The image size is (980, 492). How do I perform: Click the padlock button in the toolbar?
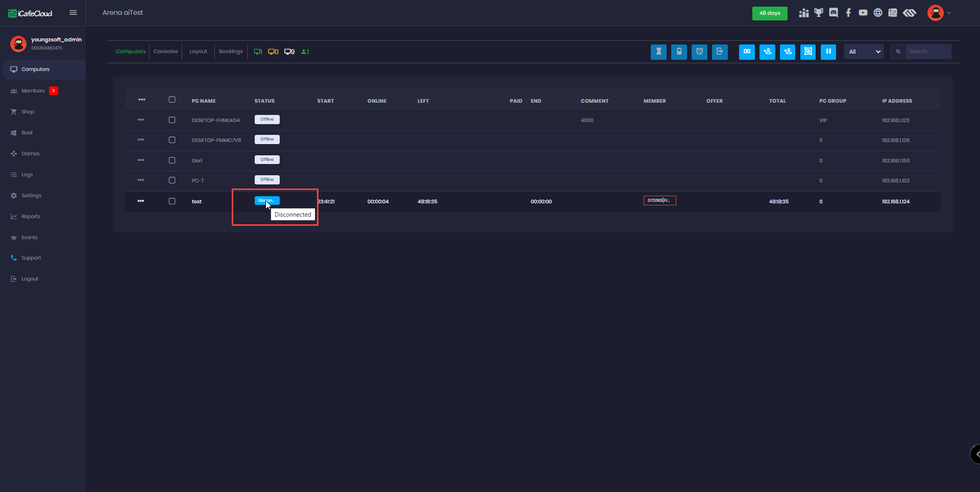coord(679,52)
